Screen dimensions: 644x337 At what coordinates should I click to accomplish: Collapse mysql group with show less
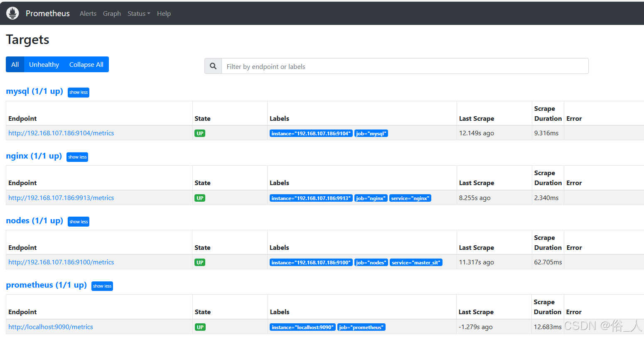[x=79, y=92]
